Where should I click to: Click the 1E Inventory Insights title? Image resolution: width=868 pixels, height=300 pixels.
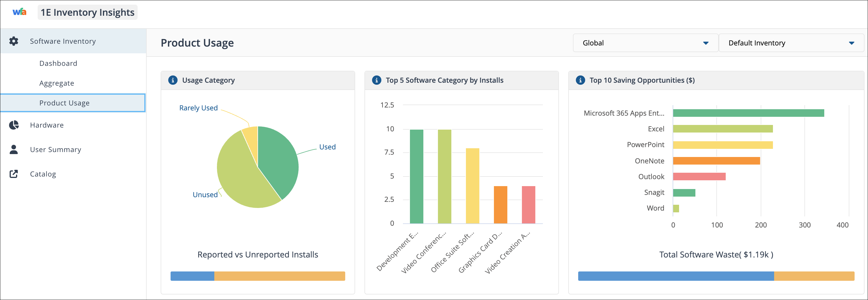[x=87, y=13]
